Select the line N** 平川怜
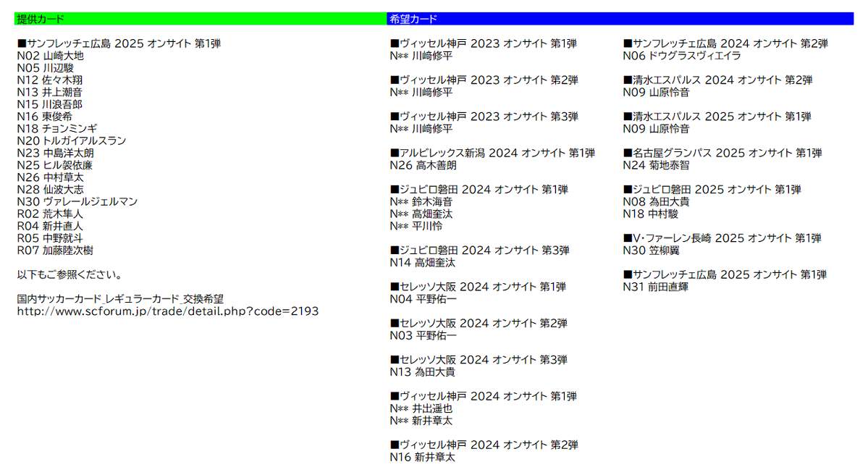 tap(416, 227)
